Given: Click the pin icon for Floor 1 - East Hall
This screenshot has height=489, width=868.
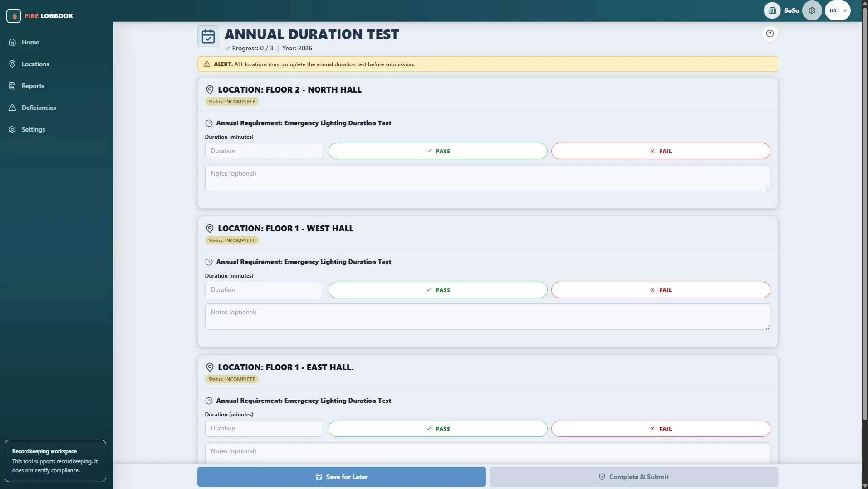Looking at the screenshot, I should click(210, 367).
